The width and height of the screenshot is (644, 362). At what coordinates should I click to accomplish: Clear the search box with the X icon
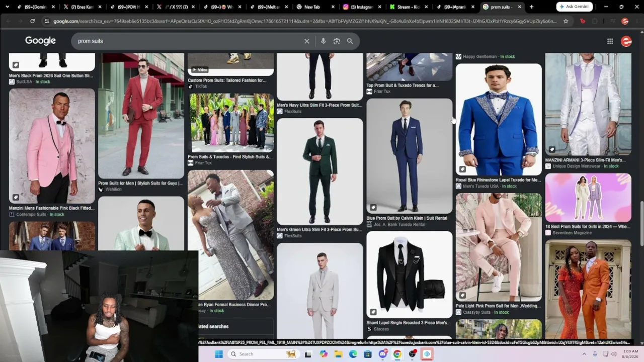(307, 41)
